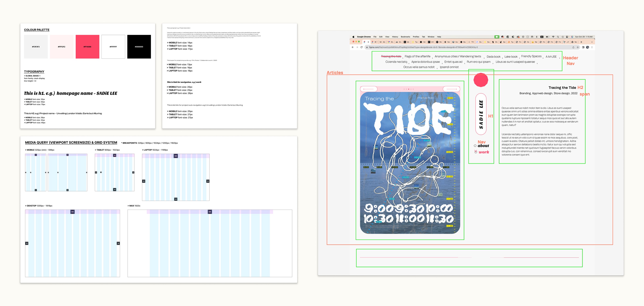The height and width of the screenshot is (306, 644).
Task: Bookmark page with star icon
Action: pyautogui.click(x=578, y=47)
